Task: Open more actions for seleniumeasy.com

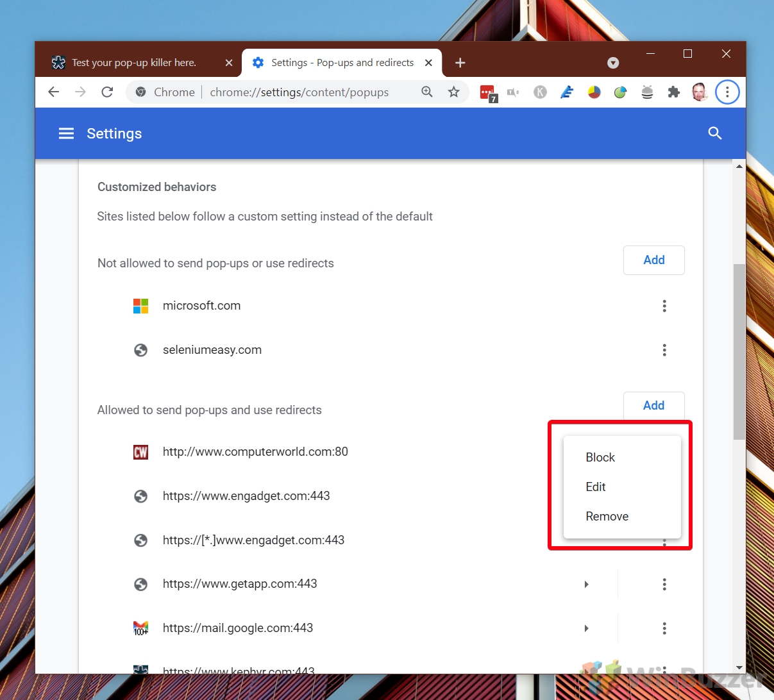Action: point(664,350)
